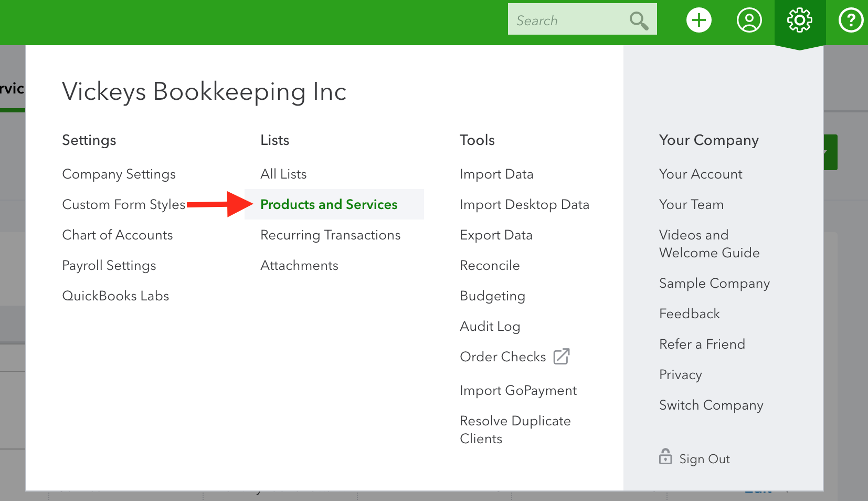Image resolution: width=868 pixels, height=501 pixels.
Task: Focus the Search input field
Action: coord(582,19)
